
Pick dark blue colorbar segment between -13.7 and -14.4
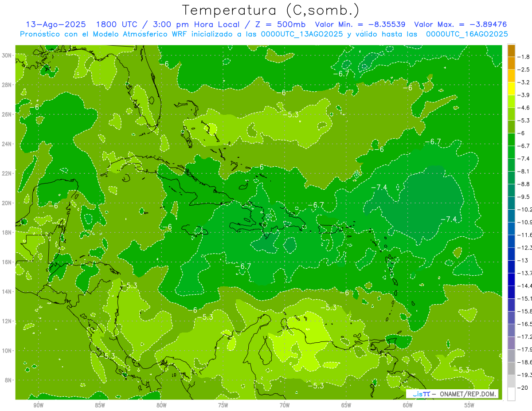tap(511, 280)
